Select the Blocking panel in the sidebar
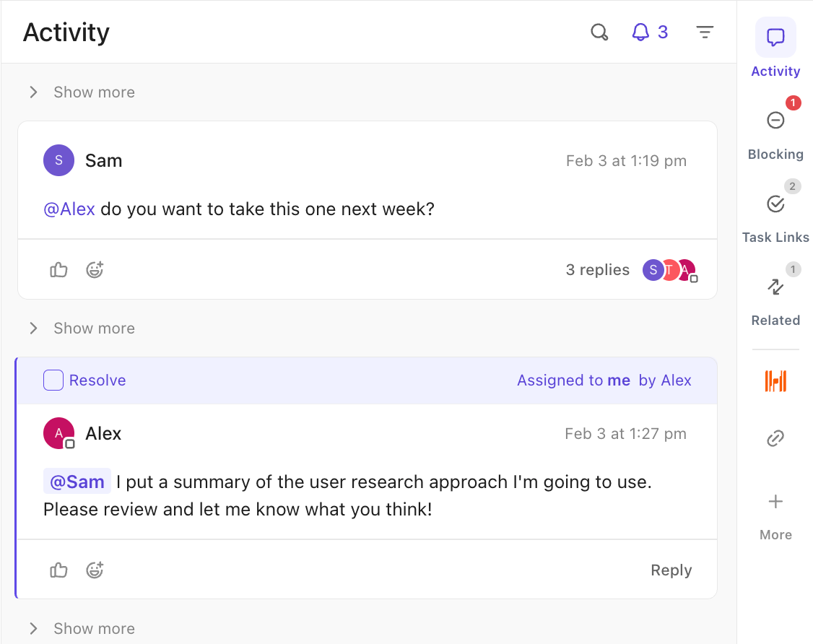Viewport: 813px width, 644px height. tap(775, 130)
